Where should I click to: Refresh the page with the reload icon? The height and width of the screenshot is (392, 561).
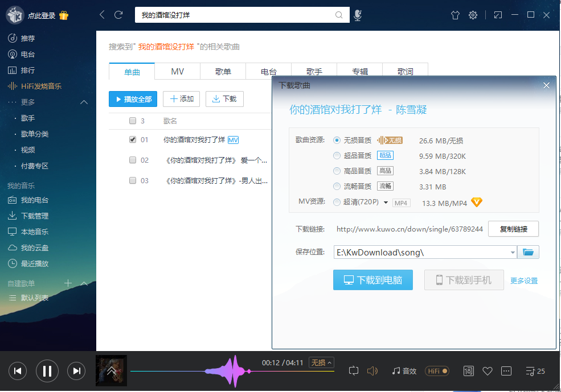pos(118,15)
